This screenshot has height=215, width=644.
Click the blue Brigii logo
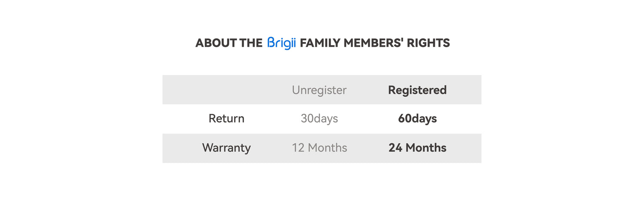tap(282, 43)
